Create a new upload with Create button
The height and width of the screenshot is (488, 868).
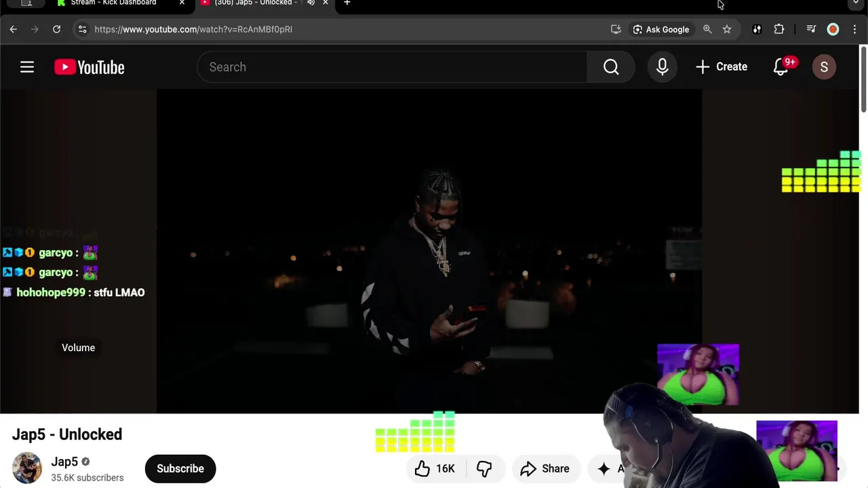(x=722, y=67)
